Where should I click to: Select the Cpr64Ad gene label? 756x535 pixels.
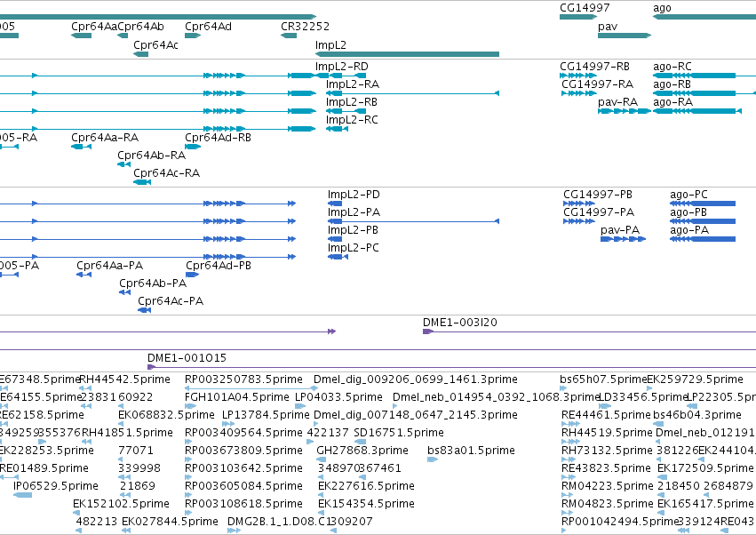pos(208,26)
